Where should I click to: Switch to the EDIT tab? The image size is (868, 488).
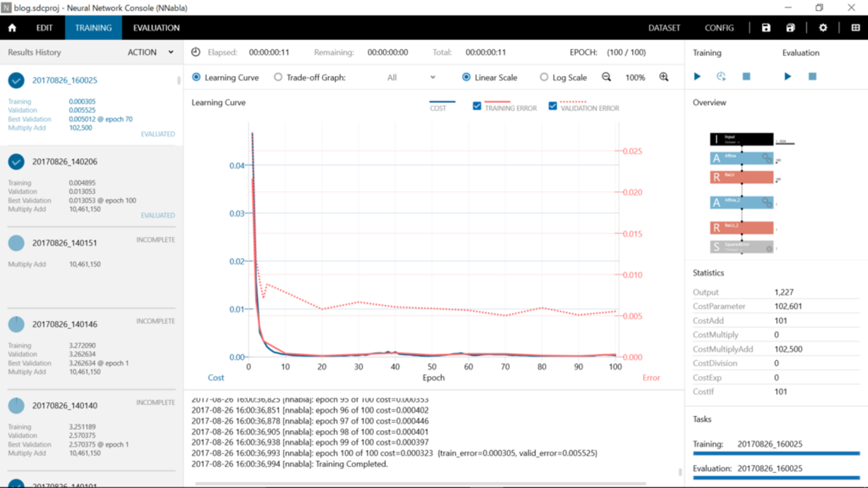[44, 28]
